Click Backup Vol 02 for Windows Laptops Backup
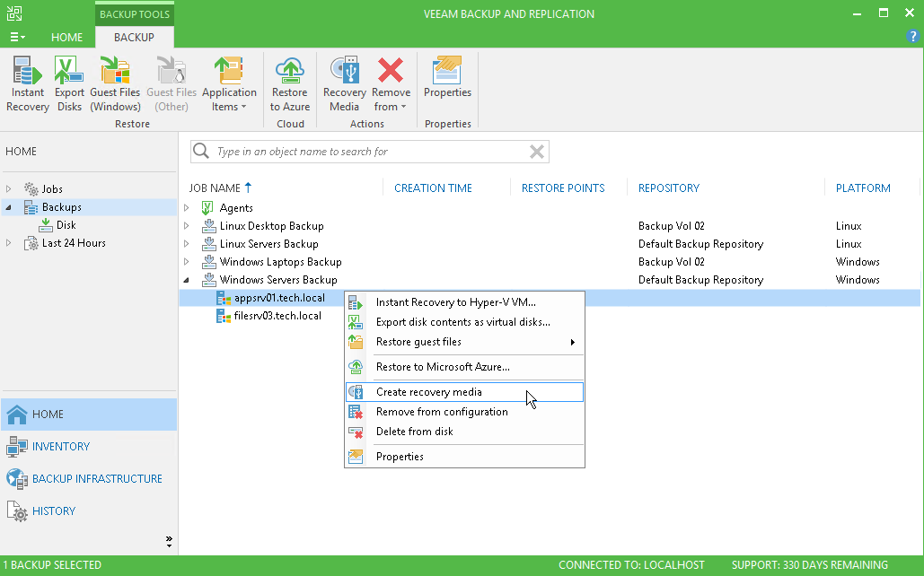 pyautogui.click(x=671, y=262)
